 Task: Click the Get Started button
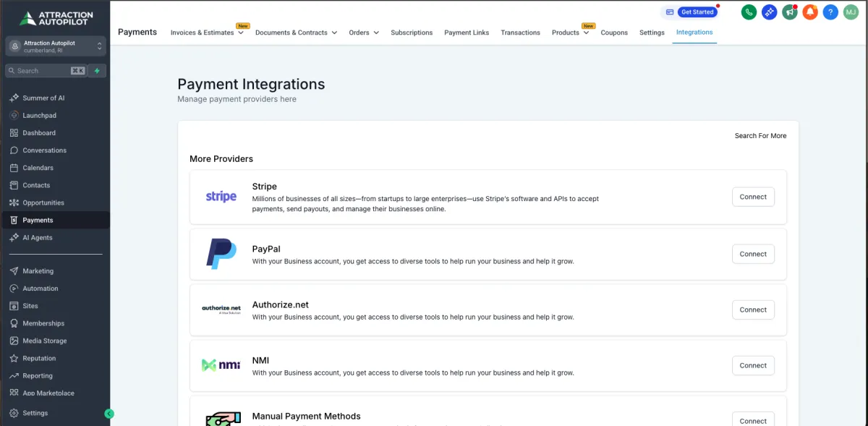click(698, 12)
